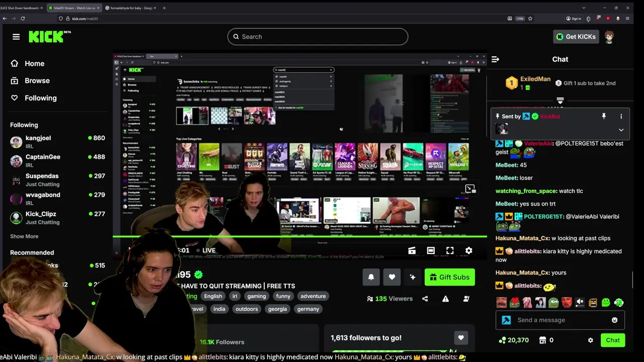Select the green blob quick emote
Viewport: 644px width, 362px height.
[x=606, y=302]
